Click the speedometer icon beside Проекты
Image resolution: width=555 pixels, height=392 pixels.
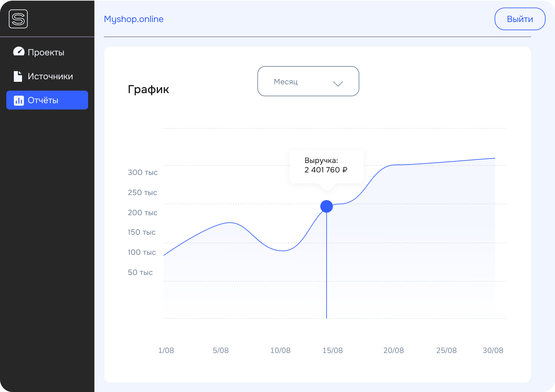[x=19, y=52]
